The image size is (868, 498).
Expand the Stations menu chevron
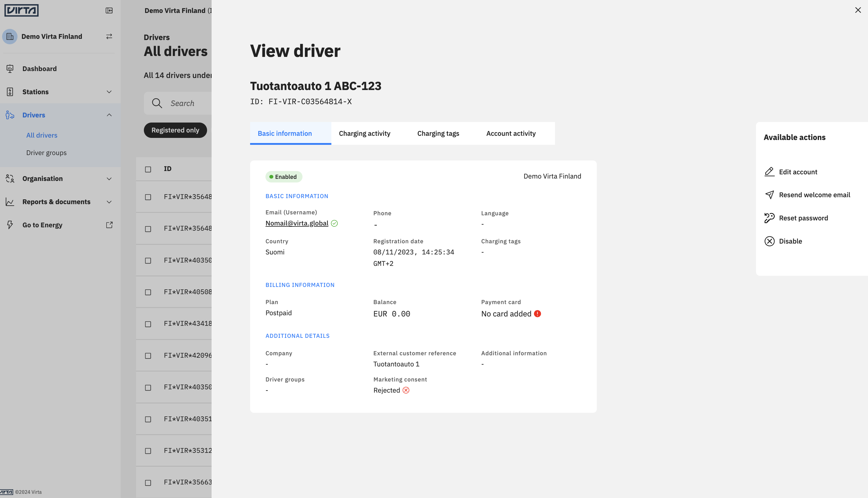click(109, 92)
